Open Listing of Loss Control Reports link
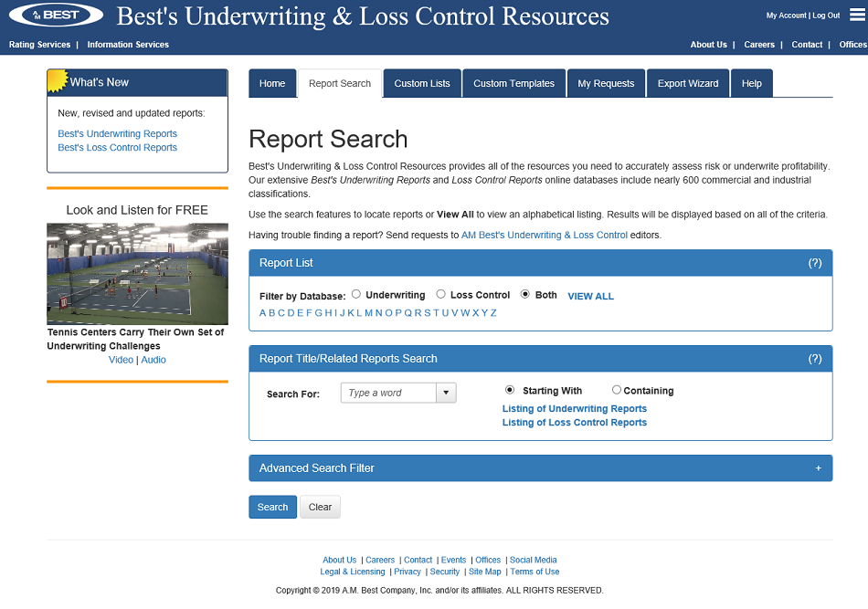Image resolution: width=868 pixels, height=609 pixels. click(x=575, y=422)
